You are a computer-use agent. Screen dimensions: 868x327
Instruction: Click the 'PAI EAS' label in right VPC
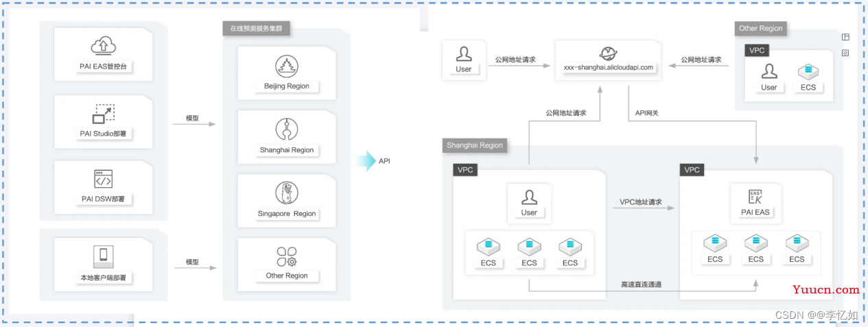pos(755,213)
